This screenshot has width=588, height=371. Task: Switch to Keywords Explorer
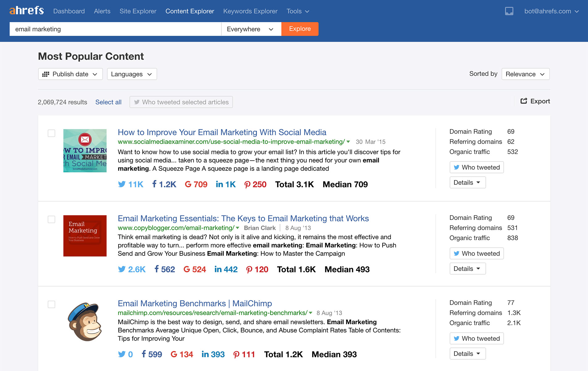point(250,11)
